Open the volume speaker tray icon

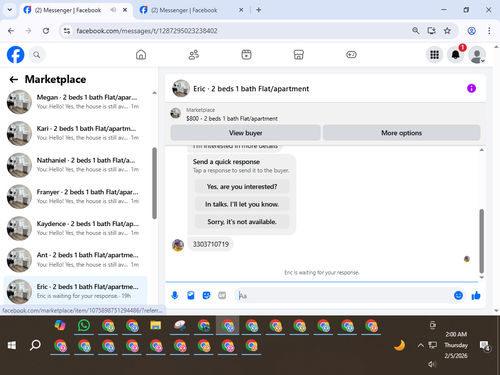(x=432, y=364)
